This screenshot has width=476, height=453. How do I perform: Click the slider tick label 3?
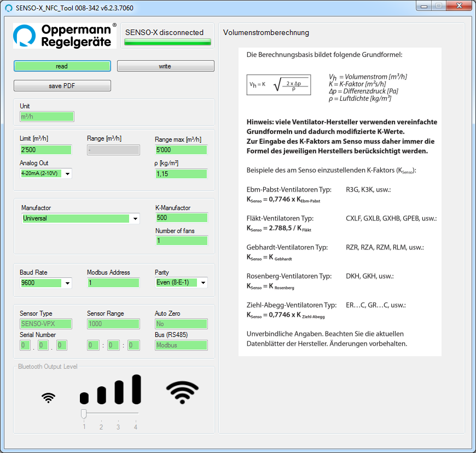click(x=118, y=427)
